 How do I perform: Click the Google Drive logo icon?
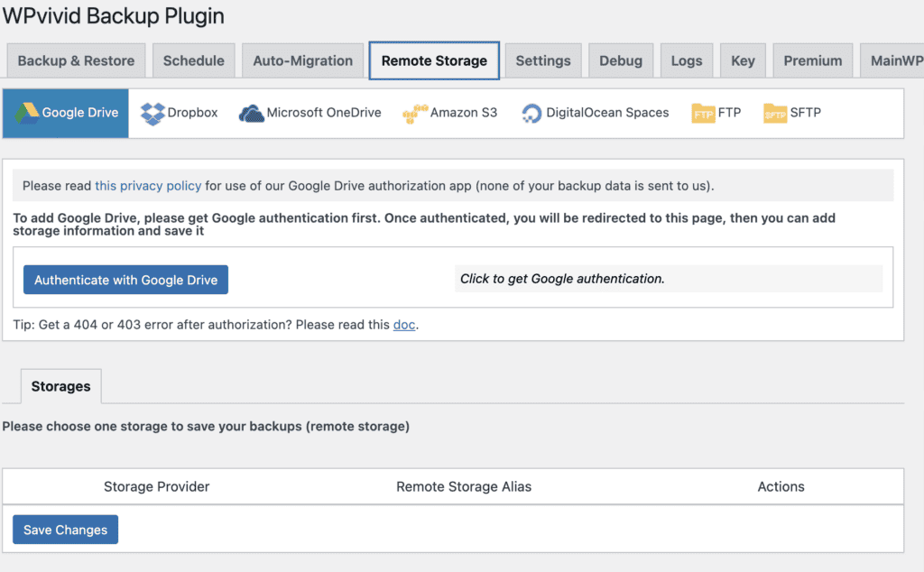click(x=26, y=113)
